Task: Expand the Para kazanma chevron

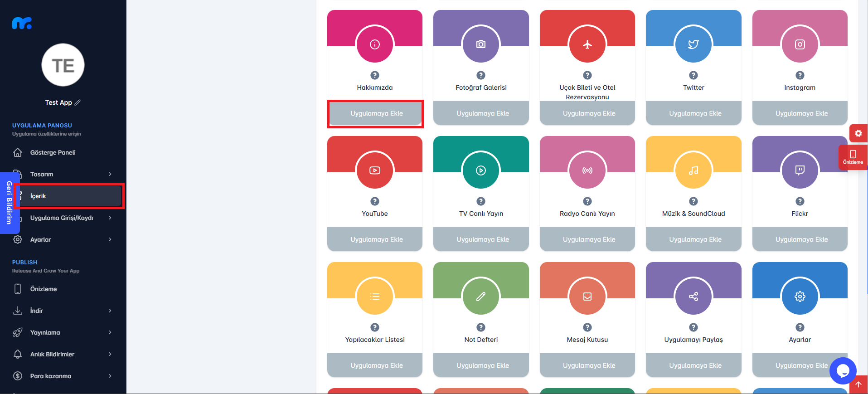Action: point(110,376)
